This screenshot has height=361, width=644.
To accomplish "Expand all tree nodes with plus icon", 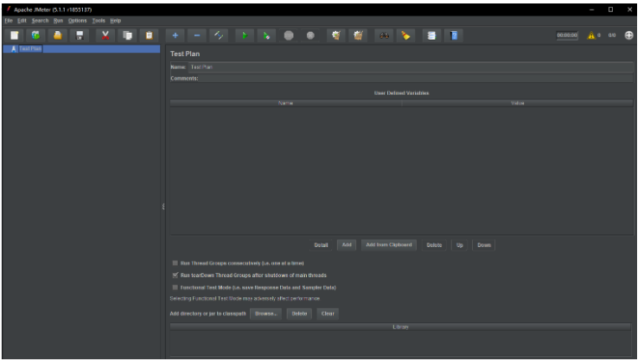I will 175,35.
